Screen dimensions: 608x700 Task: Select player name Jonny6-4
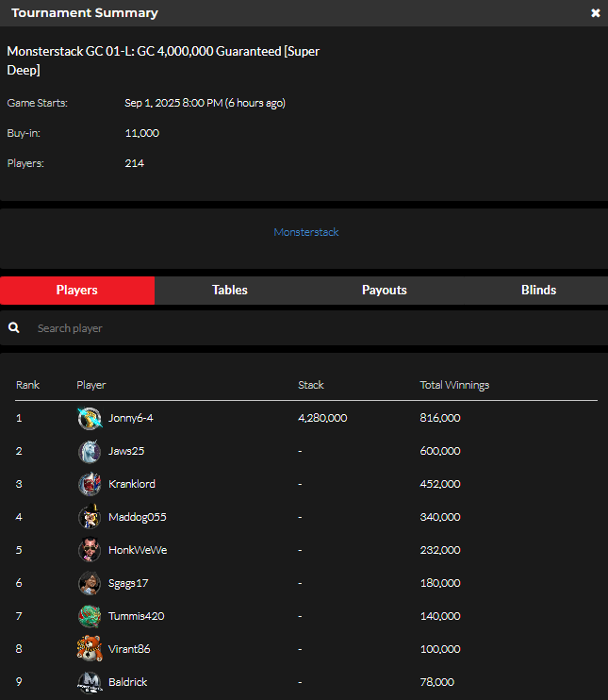tap(131, 418)
